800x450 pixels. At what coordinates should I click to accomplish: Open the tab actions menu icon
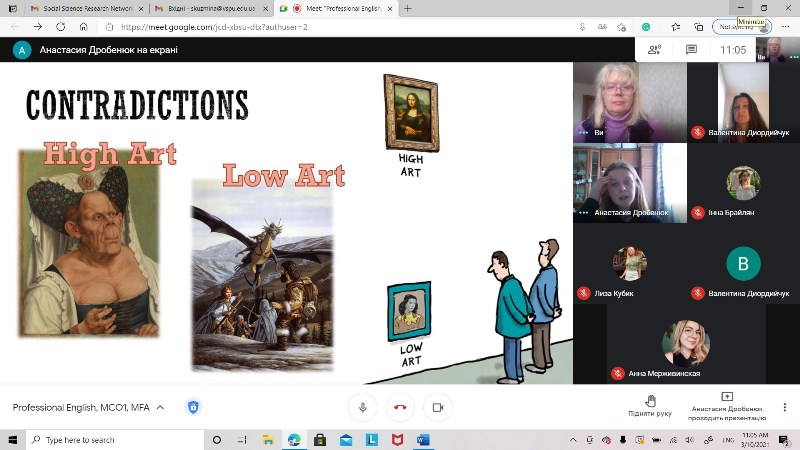coord(13,9)
